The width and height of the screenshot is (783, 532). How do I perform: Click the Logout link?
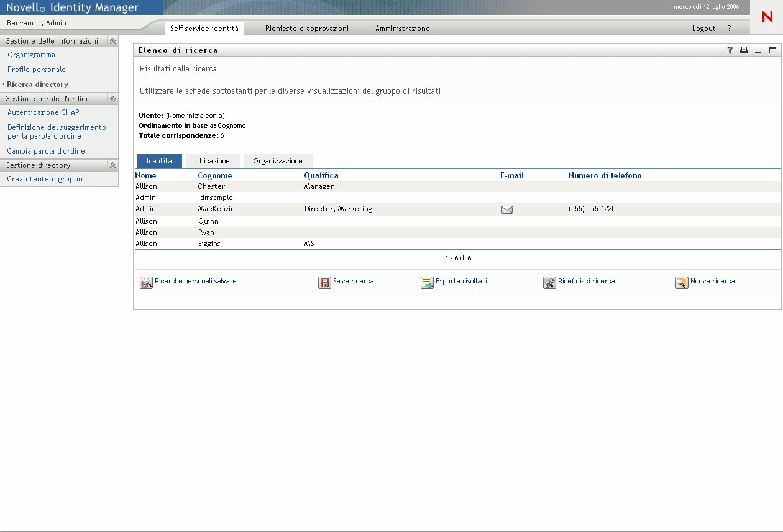[x=704, y=29]
